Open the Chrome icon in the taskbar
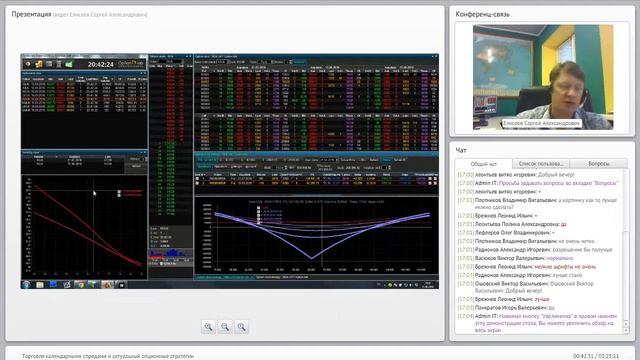The height and width of the screenshot is (360, 640). (x=80, y=284)
